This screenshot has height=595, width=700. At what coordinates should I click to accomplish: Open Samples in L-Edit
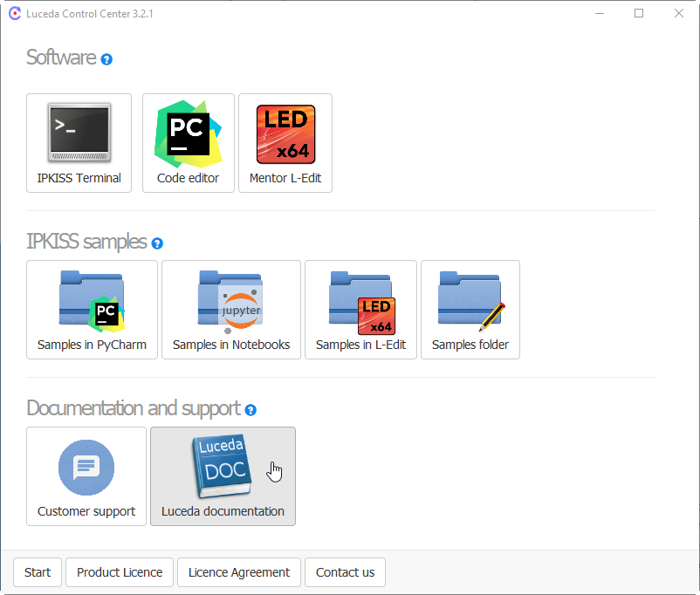click(360, 310)
